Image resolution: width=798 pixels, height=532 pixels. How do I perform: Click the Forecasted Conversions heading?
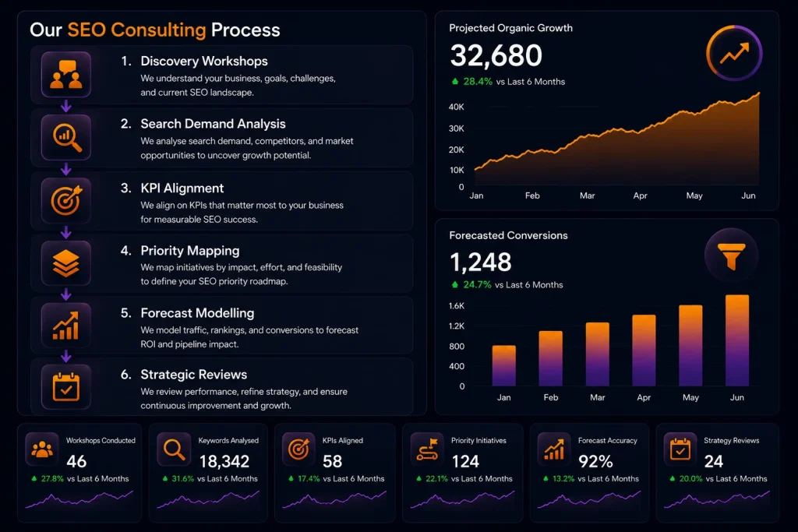508,235
